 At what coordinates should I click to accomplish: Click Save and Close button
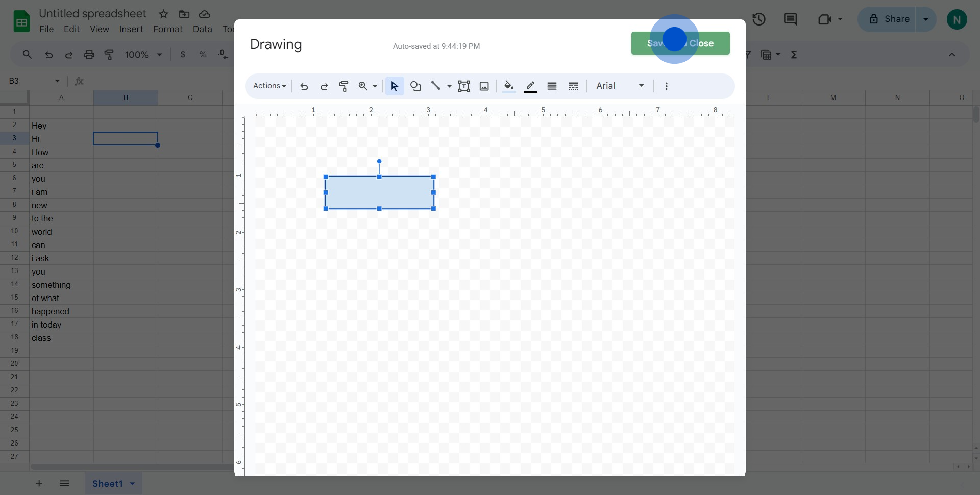click(x=680, y=43)
